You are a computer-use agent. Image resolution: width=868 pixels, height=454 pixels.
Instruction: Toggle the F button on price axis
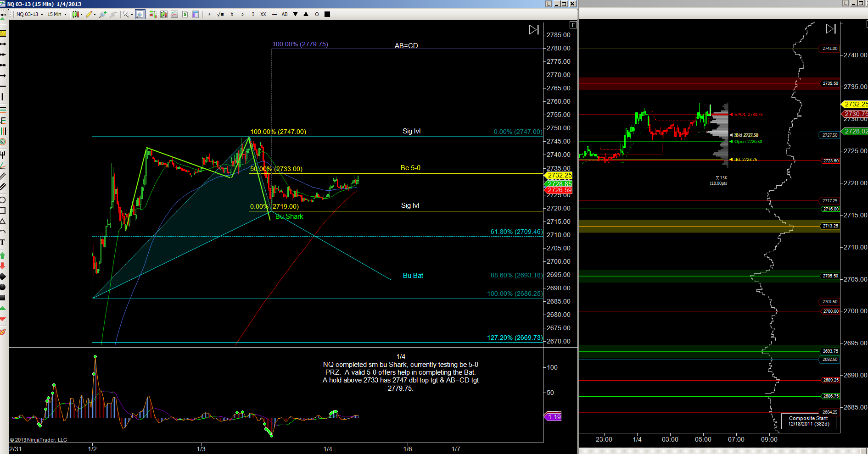click(573, 25)
